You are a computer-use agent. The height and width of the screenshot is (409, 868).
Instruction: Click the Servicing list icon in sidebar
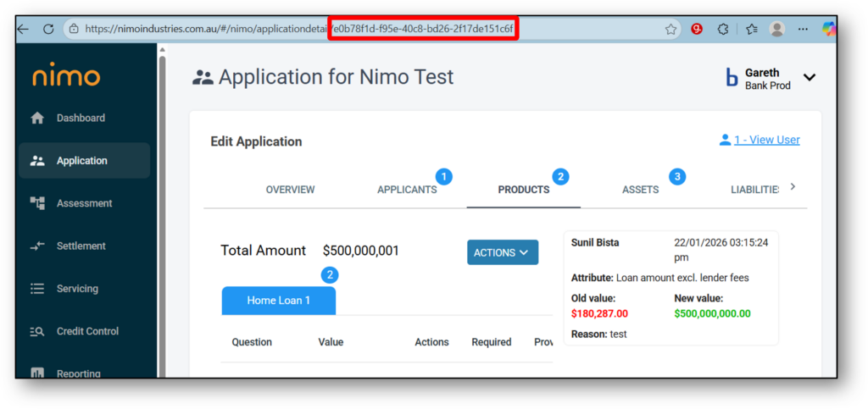tap(37, 289)
